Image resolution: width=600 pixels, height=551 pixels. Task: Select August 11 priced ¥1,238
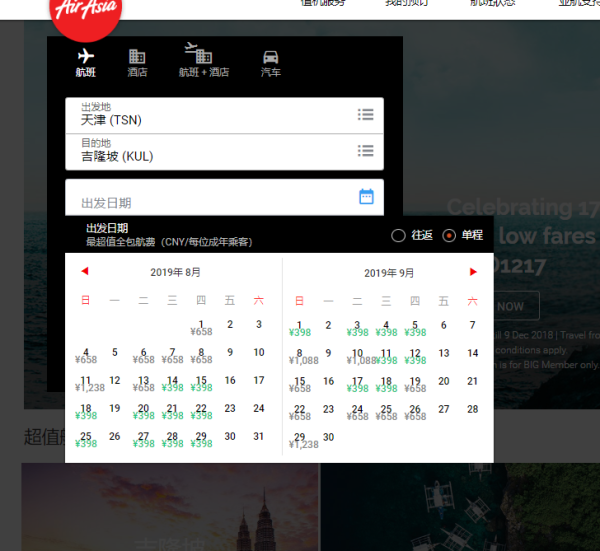[89, 384]
